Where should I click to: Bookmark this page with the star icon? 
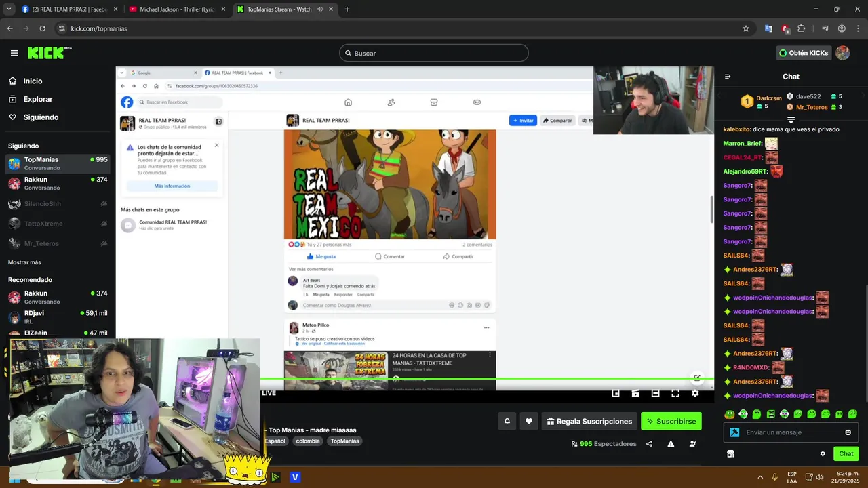[x=746, y=28]
